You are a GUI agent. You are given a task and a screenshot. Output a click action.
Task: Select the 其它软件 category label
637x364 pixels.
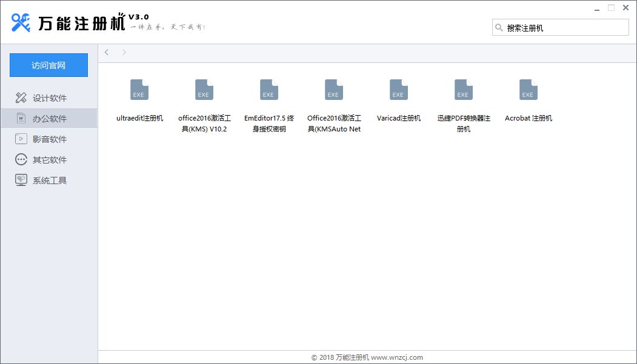tap(50, 160)
